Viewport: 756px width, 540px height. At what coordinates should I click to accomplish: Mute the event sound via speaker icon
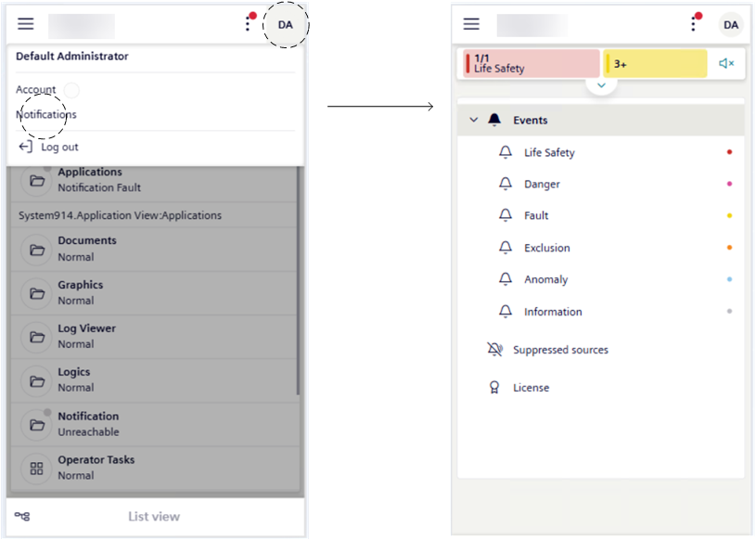click(x=726, y=64)
